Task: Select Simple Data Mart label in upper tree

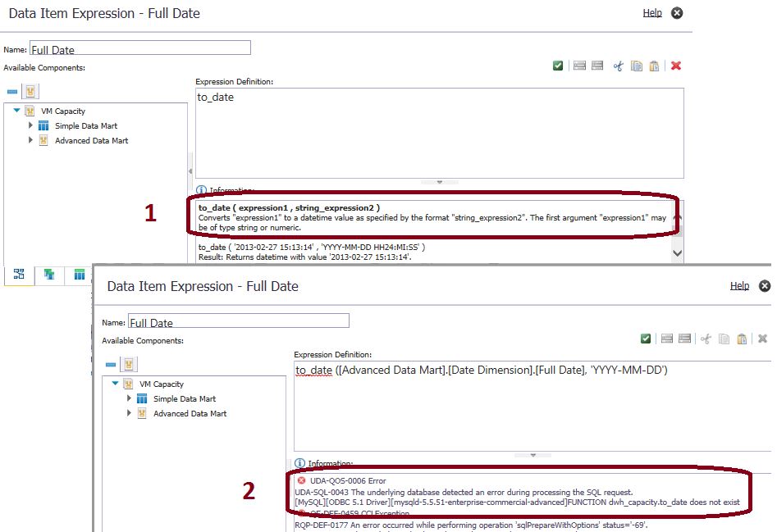Action: click(x=86, y=125)
